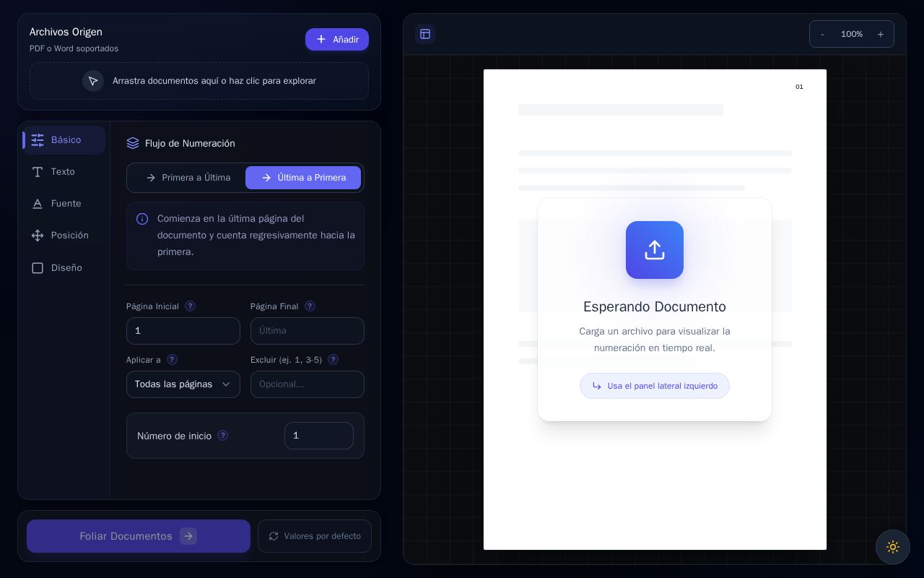Select Primera a Última numbering flow
924x578 pixels.
[x=188, y=178]
